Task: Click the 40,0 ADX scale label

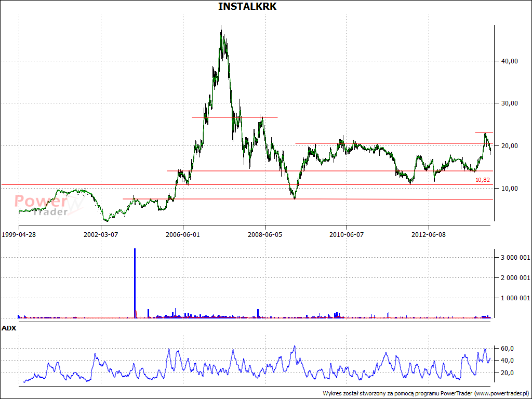Action: [508, 361]
